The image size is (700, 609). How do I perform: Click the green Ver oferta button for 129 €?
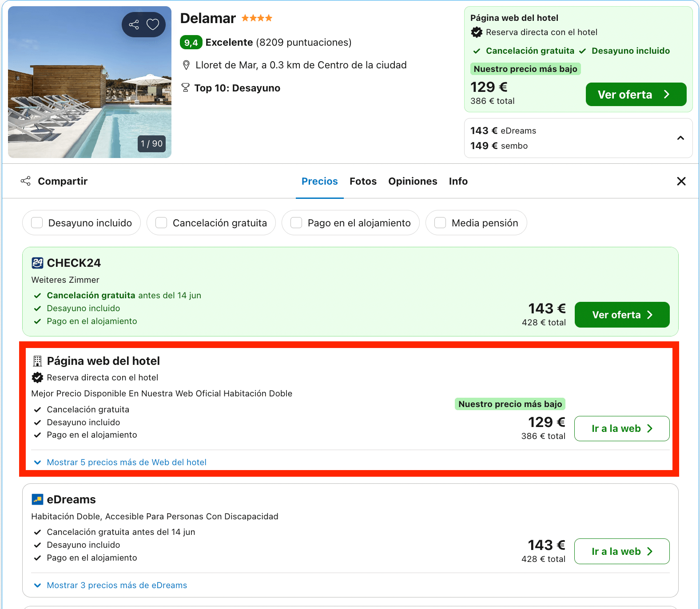click(x=636, y=94)
